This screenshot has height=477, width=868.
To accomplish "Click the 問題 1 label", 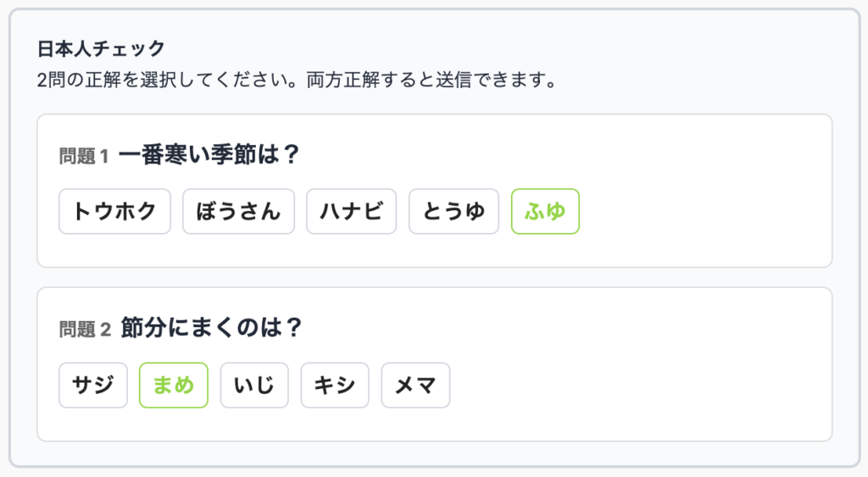I will [84, 156].
